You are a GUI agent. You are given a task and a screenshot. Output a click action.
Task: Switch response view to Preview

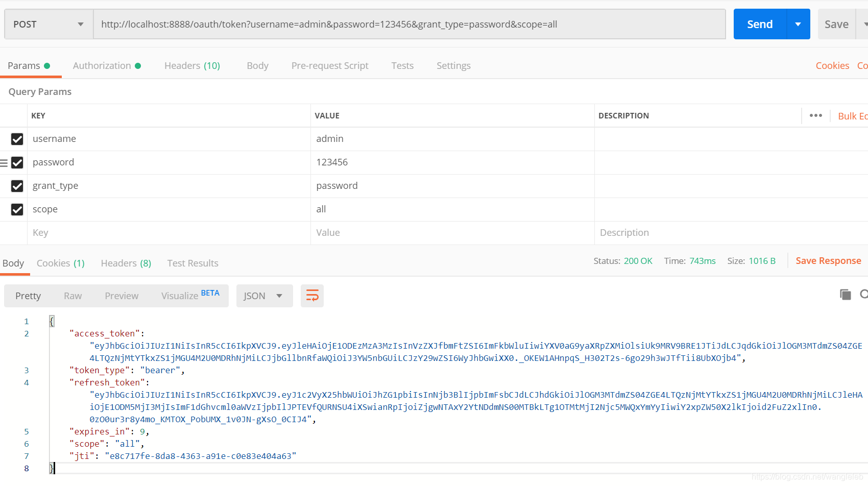[x=122, y=296]
